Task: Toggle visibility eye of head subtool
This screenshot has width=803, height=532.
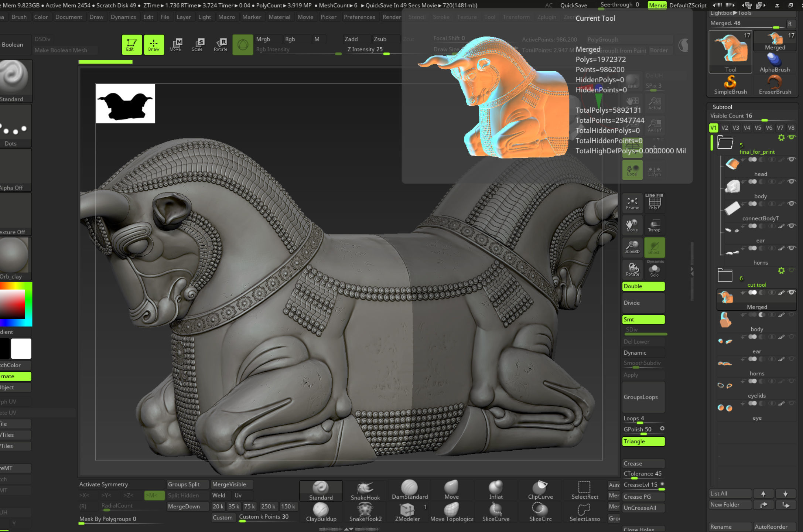Action: (x=791, y=159)
